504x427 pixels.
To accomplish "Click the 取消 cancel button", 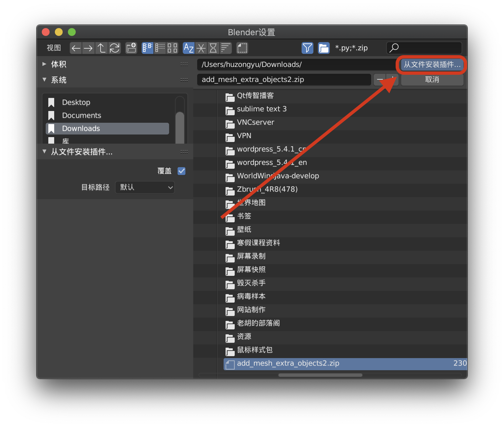I will pos(432,80).
